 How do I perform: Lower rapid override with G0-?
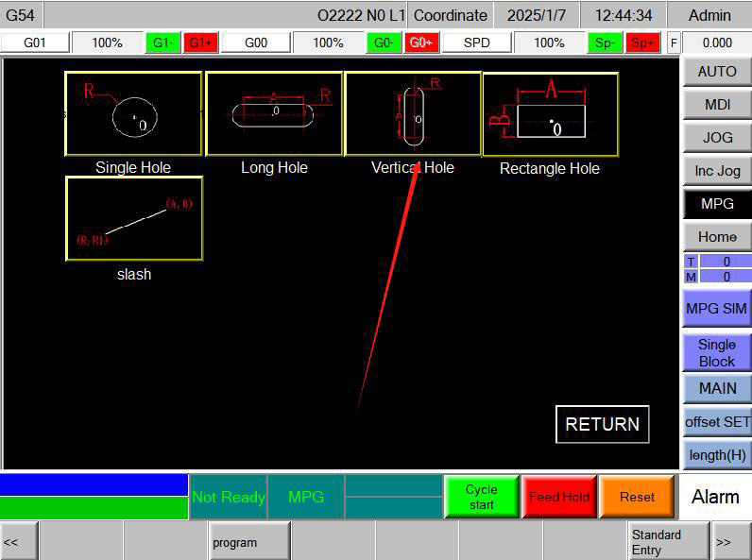click(x=384, y=42)
